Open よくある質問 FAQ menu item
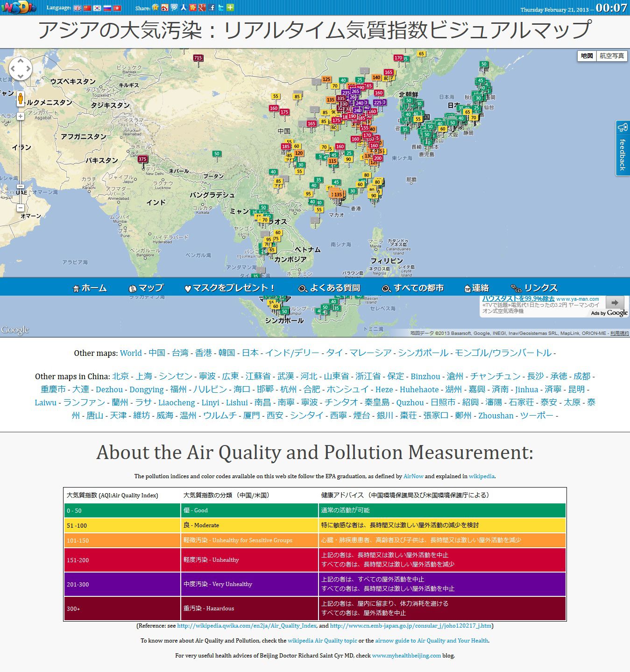This screenshot has height=672, width=630. point(329,288)
